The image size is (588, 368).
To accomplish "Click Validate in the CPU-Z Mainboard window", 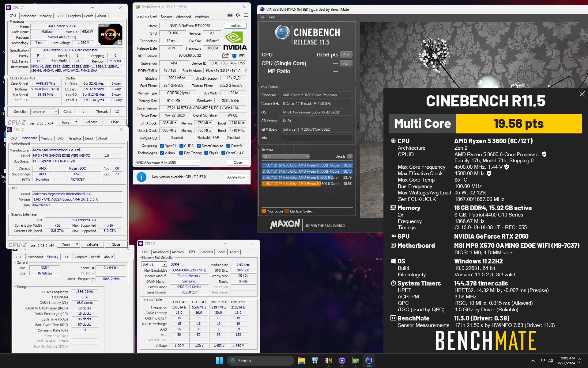I will pos(92,244).
